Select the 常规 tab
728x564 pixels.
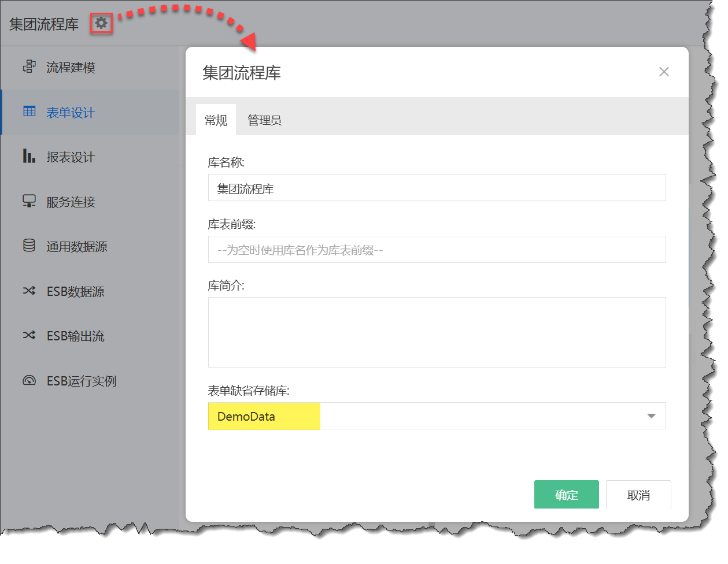point(216,120)
